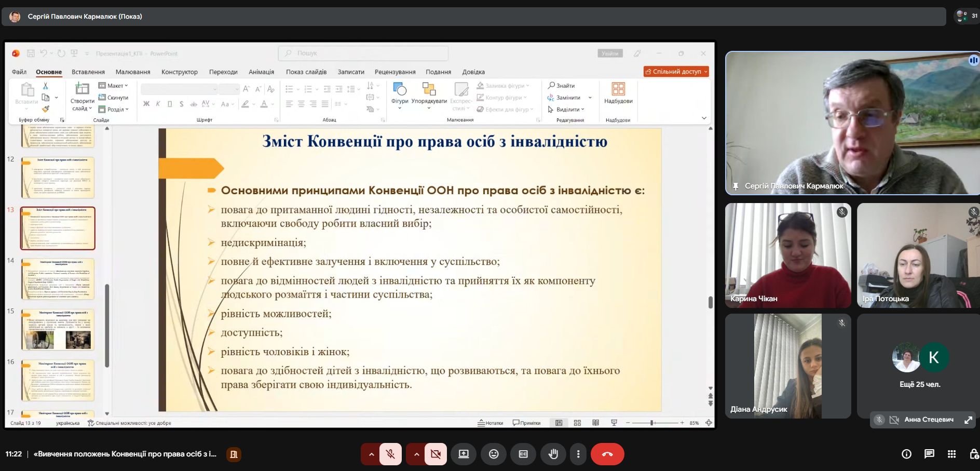Open the meeting details info icon
Image resolution: width=980 pixels, height=471 pixels.
tap(906, 454)
